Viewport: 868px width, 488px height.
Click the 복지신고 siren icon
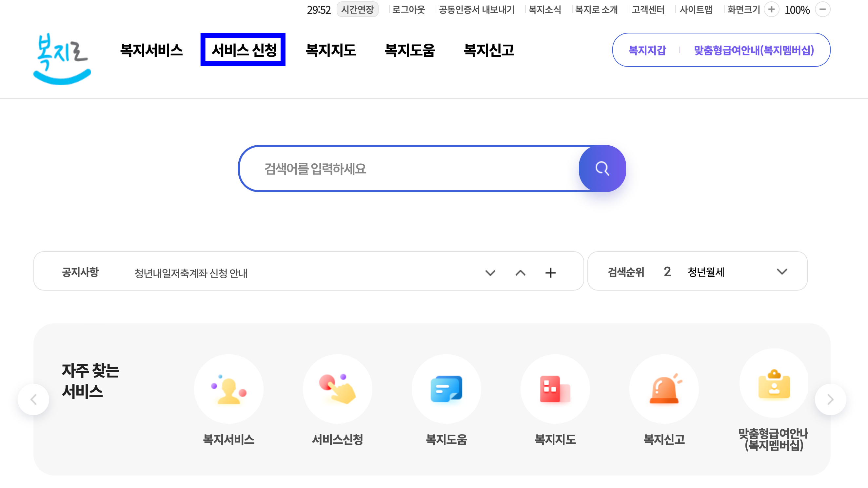click(x=664, y=389)
